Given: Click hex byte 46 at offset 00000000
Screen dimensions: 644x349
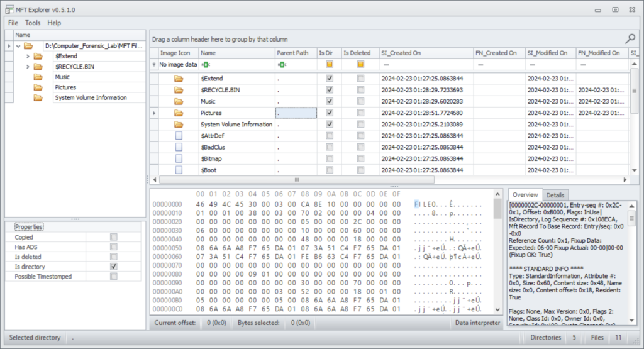Looking at the screenshot, I should [x=200, y=204].
